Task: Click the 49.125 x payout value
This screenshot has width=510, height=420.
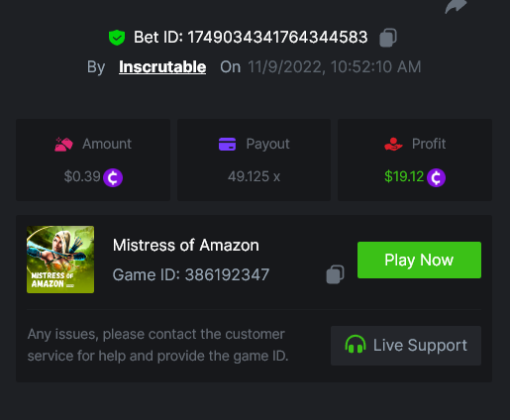Action: coord(254,176)
